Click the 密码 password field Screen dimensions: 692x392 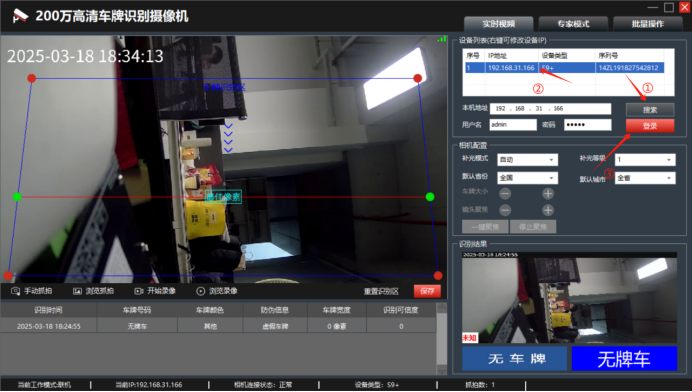pyautogui.click(x=588, y=125)
